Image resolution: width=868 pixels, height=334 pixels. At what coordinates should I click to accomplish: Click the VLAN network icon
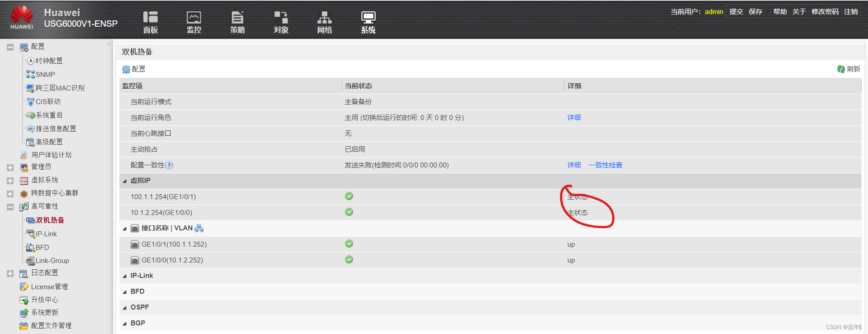point(199,228)
